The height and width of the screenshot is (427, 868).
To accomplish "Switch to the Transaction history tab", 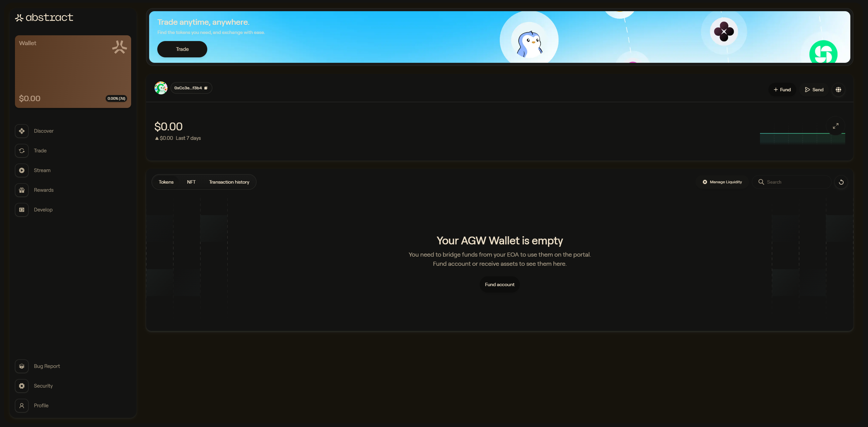I will coord(229,182).
